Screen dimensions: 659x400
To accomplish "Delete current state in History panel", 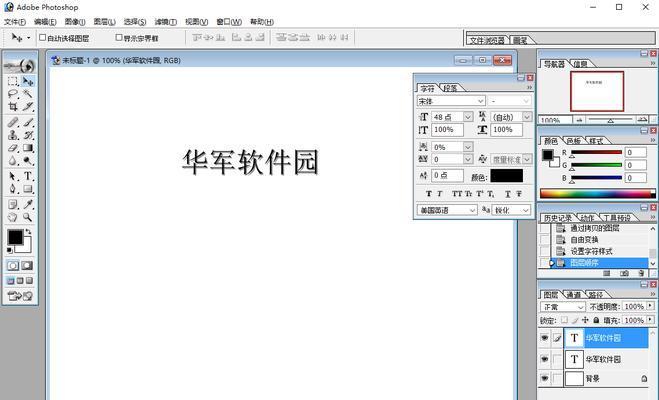I will pos(641,273).
